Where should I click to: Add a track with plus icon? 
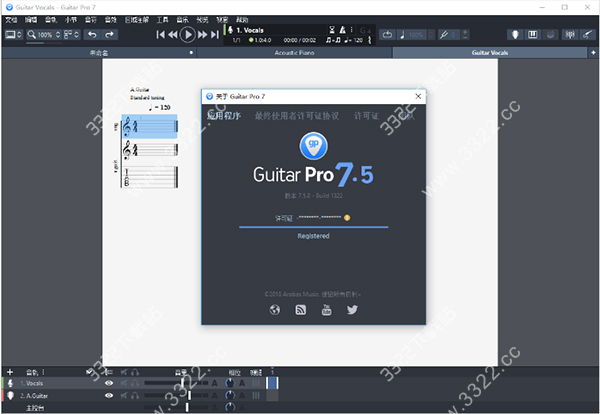coord(10,372)
